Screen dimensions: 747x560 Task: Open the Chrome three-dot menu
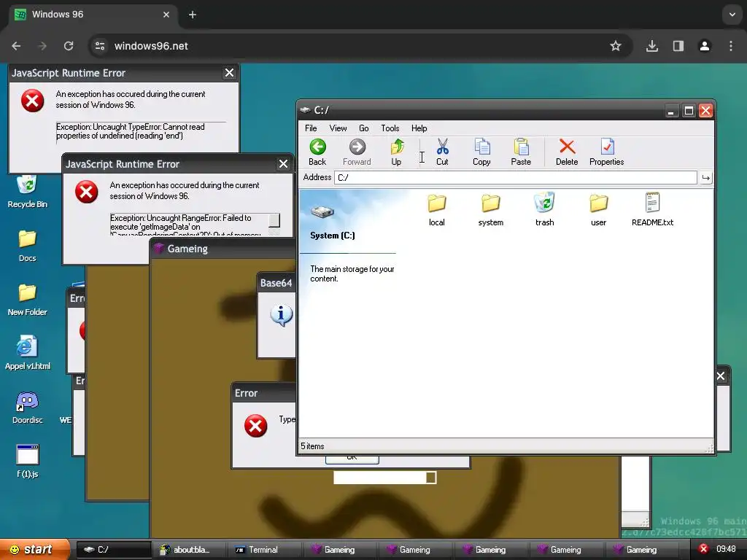(731, 46)
